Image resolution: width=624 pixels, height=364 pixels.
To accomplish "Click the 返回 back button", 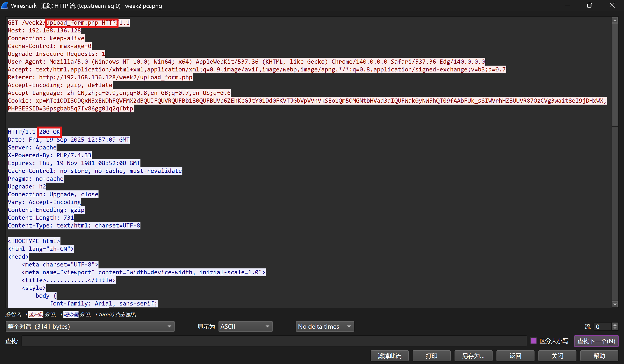I will pyautogui.click(x=515, y=356).
